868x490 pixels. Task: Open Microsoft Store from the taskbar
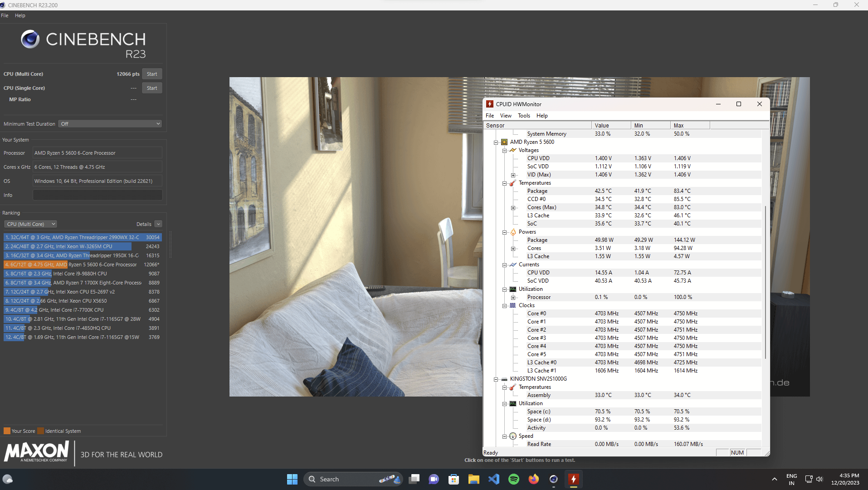point(454,479)
